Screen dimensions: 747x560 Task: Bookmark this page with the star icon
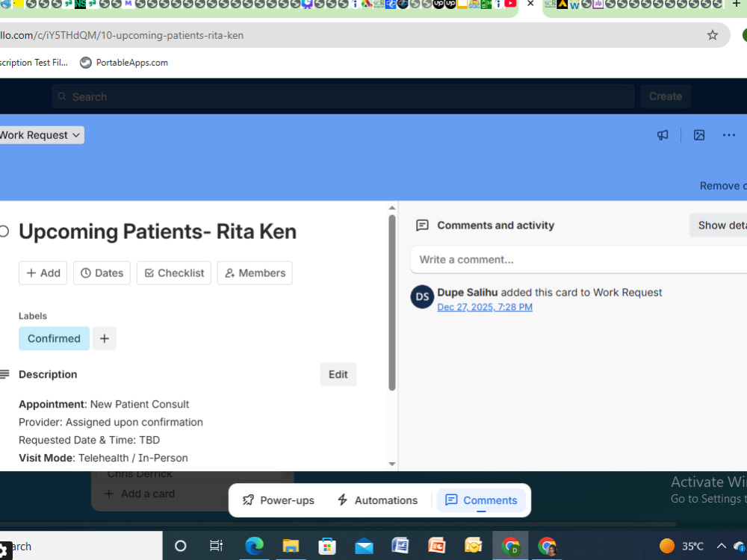[x=712, y=35]
